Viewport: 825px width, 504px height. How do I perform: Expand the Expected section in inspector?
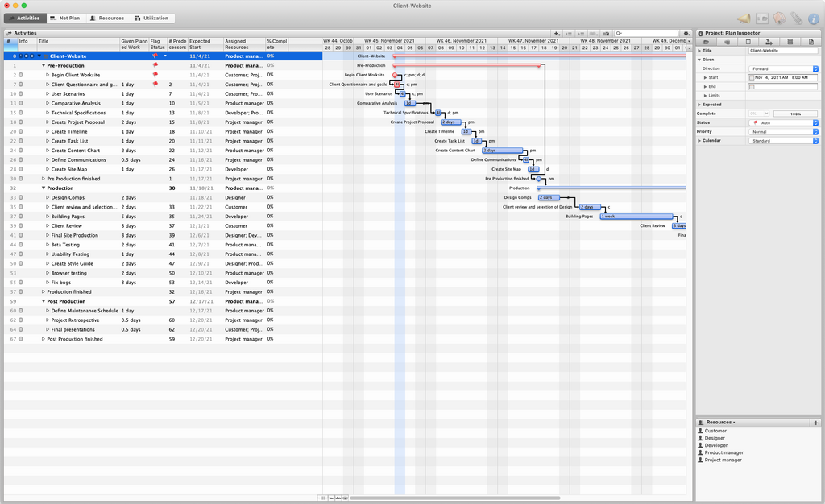[x=699, y=105]
